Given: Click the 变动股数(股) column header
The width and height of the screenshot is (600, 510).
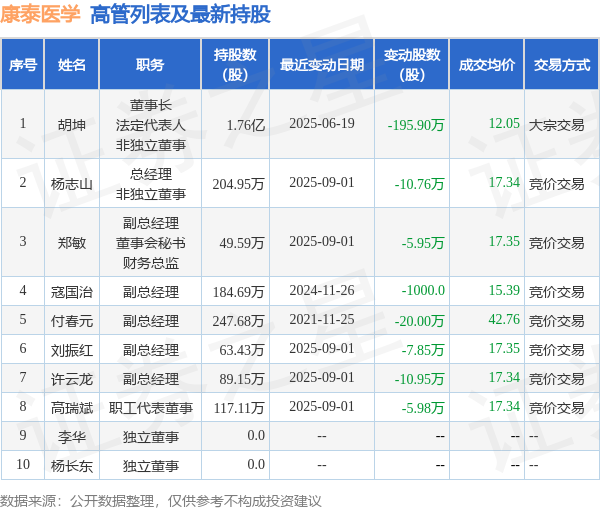Looking at the screenshot, I should (x=412, y=65).
